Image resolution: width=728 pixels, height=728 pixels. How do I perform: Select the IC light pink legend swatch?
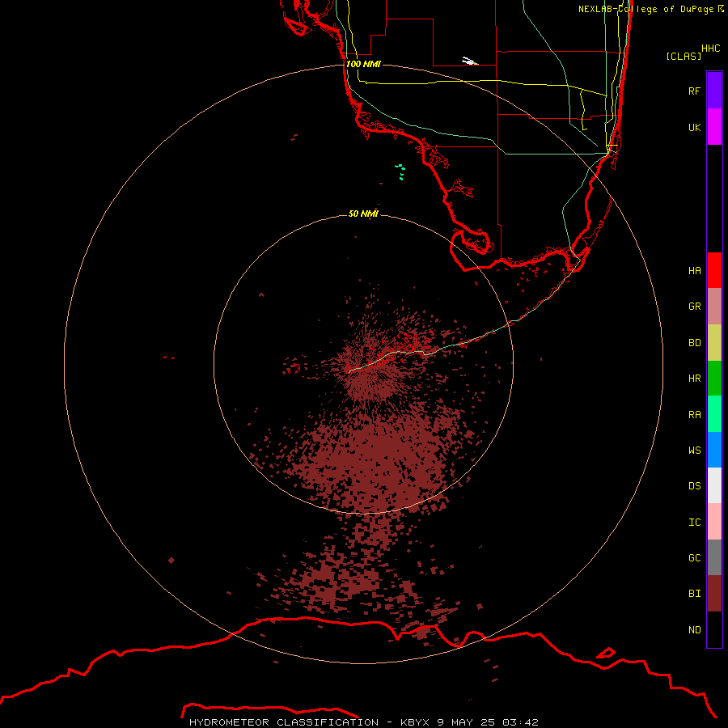(x=714, y=522)
